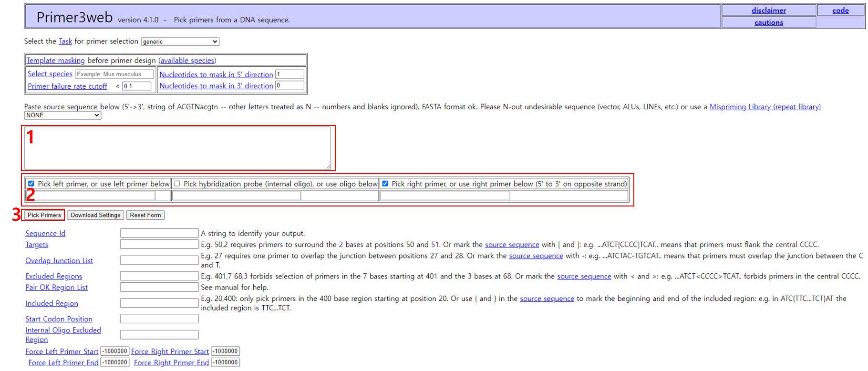Focus the Excluded Regions input field
The height and width of the screenshot is (371, 868).
[x=159, y=276]
